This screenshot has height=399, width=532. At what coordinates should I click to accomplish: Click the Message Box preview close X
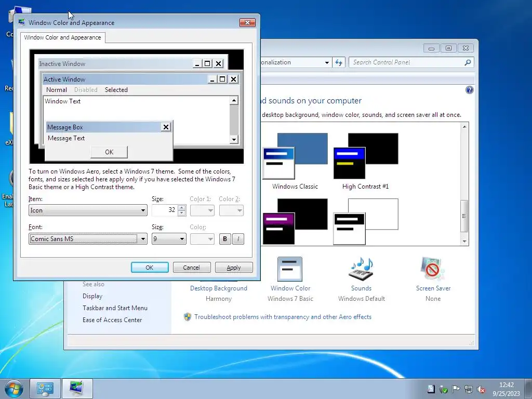click(166, 127)
